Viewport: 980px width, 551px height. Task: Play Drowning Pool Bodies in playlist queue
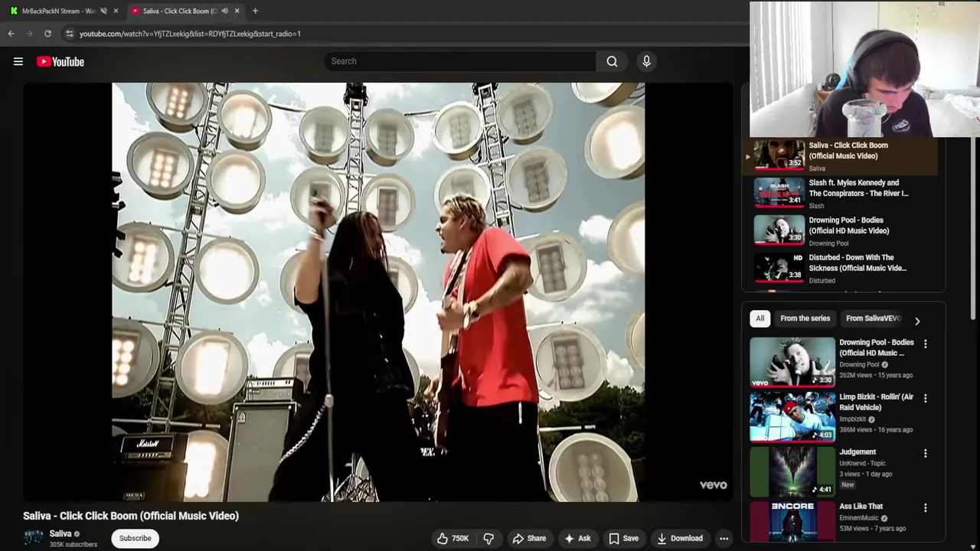(x=841, y=231)
